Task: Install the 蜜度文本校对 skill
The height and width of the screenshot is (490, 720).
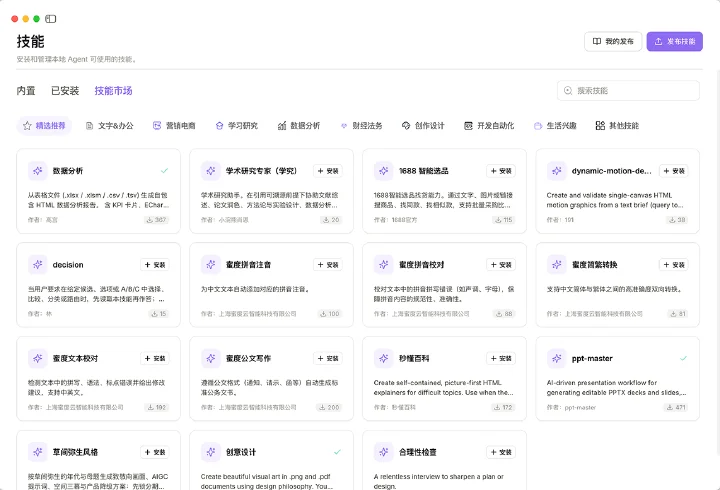Action: (155, 358)
